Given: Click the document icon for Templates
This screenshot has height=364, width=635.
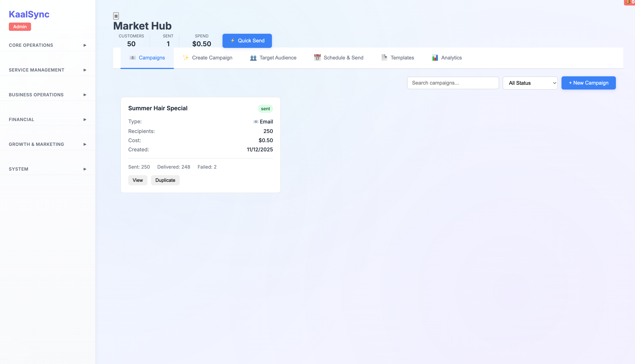Looking at the screenshot, I should pyautogui.click(x=384, y=58).
